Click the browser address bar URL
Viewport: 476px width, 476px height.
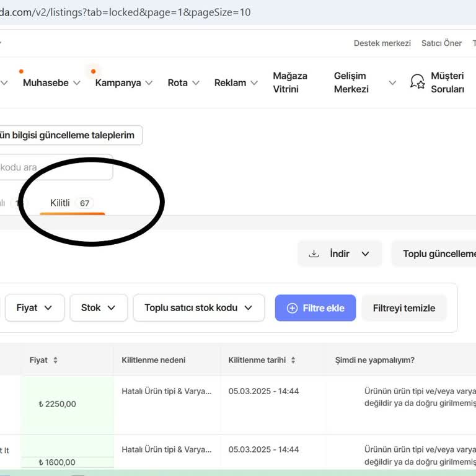pos(125,12)
